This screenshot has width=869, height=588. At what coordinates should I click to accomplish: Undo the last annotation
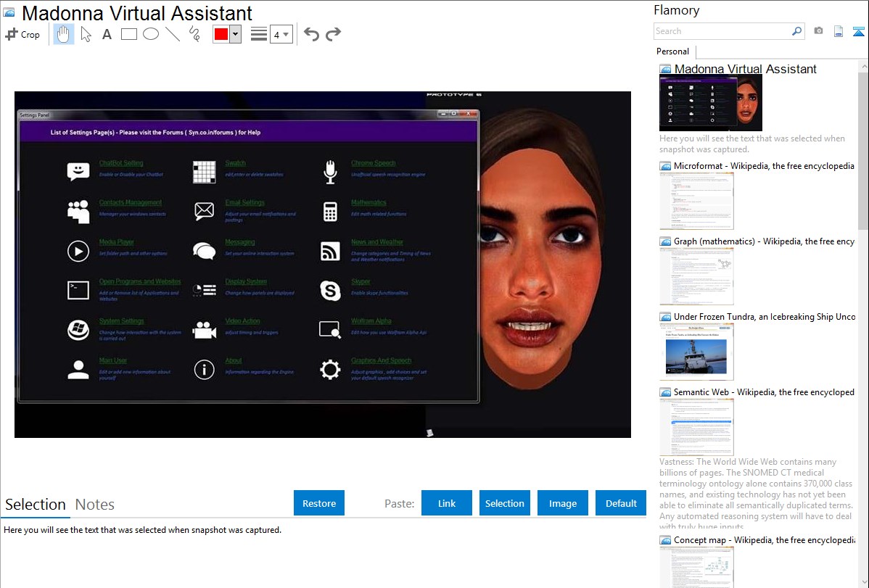(311, 34)
